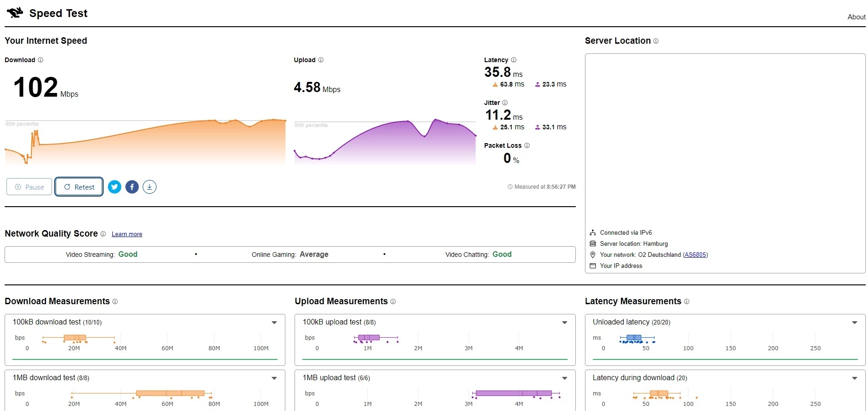Open info icon beside Network Quality Score
This screenshot has width=868, height=411.
[103, 234]
